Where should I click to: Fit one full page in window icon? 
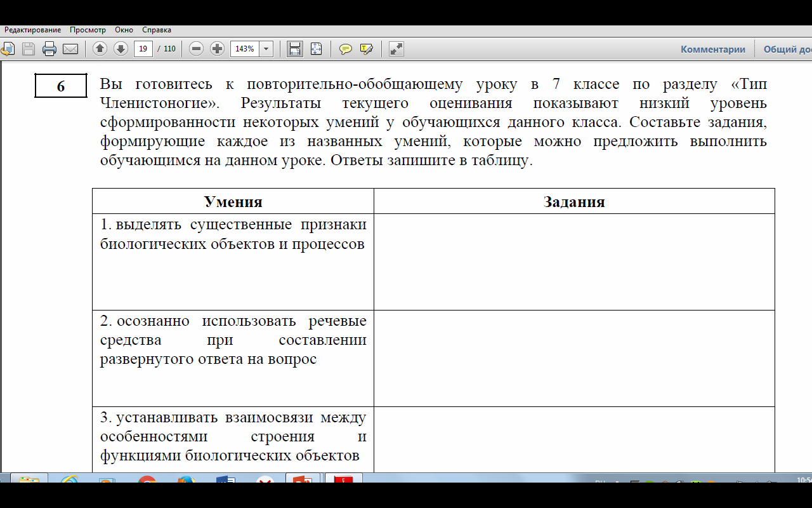[316, 49]
